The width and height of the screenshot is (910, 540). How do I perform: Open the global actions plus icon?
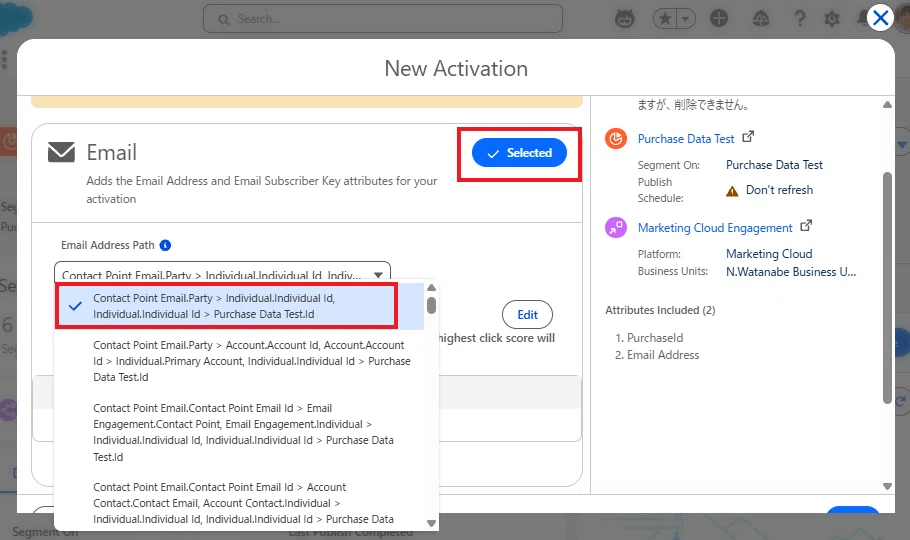click(x=718, y=19)
